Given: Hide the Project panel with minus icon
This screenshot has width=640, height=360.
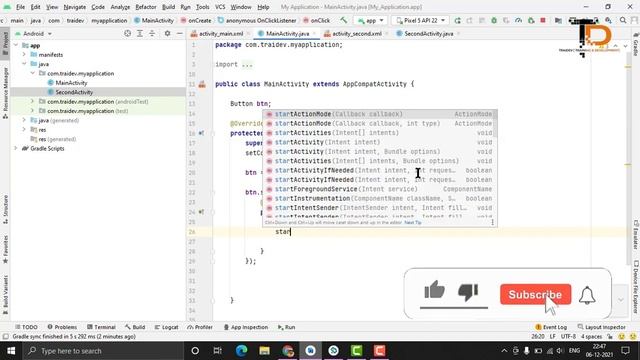Looking at the screenshot, I should point(180,33).
